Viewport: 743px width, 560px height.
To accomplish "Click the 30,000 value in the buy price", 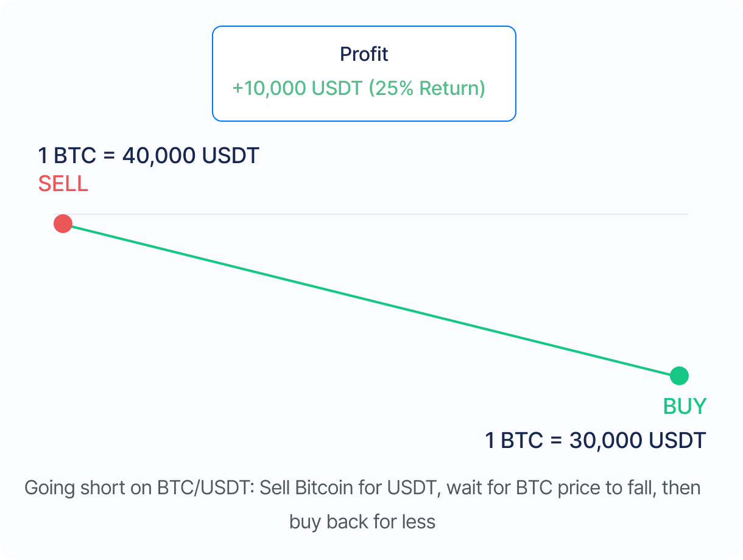I will 606,440.
